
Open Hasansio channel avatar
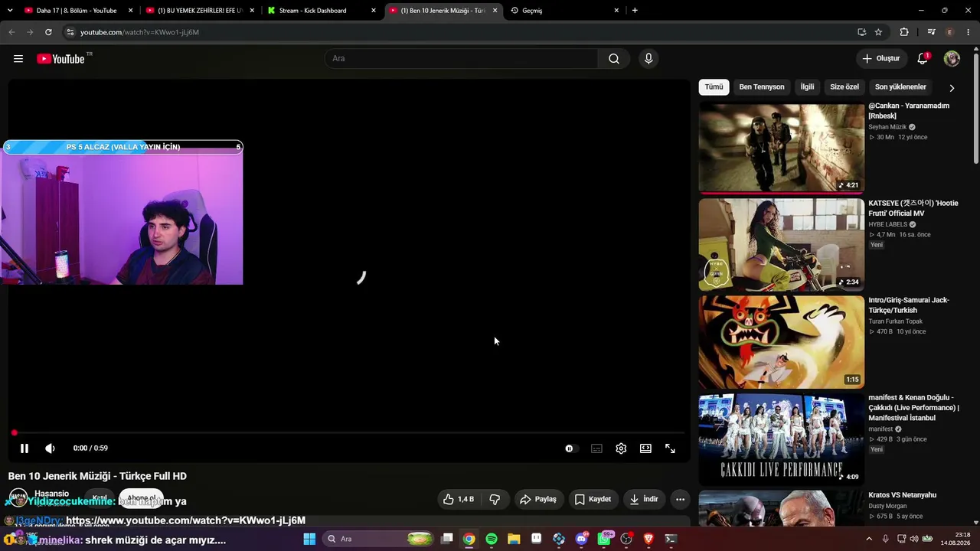[x=18, y=497]
